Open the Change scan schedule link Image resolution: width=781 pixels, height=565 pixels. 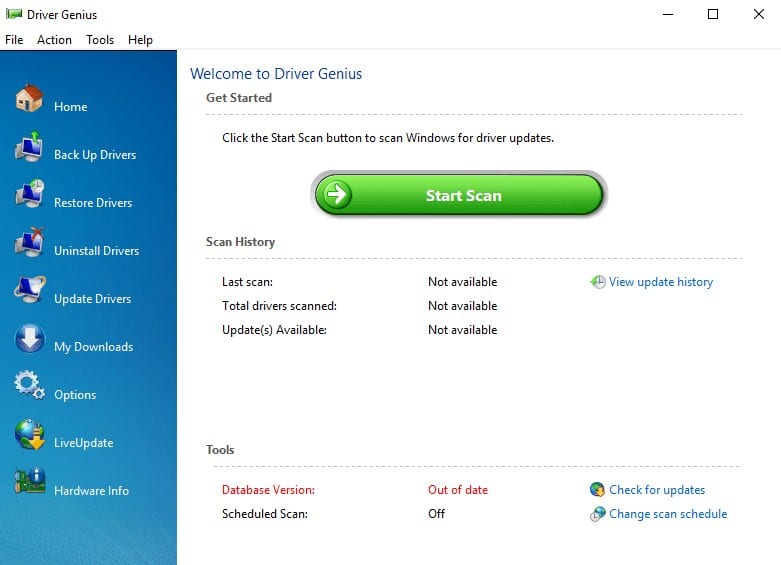668,514
